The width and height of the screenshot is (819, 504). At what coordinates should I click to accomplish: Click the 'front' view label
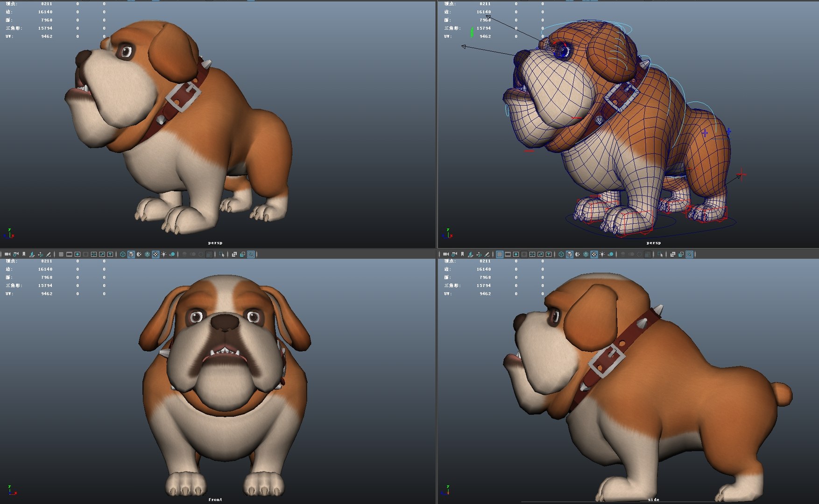tap(215, 499)
